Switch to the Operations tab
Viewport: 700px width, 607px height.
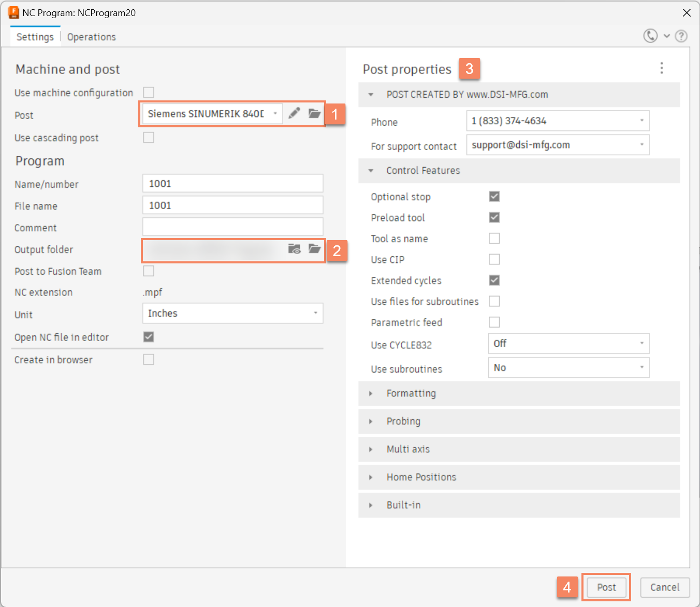tap(91, 37)
